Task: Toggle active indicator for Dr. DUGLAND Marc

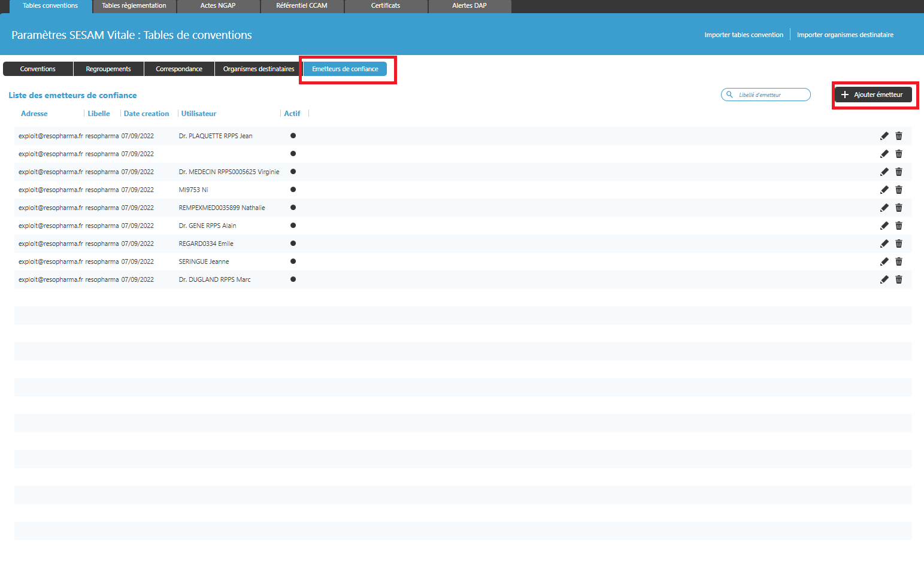Action: pyautogui.click(x=293, y=279)
